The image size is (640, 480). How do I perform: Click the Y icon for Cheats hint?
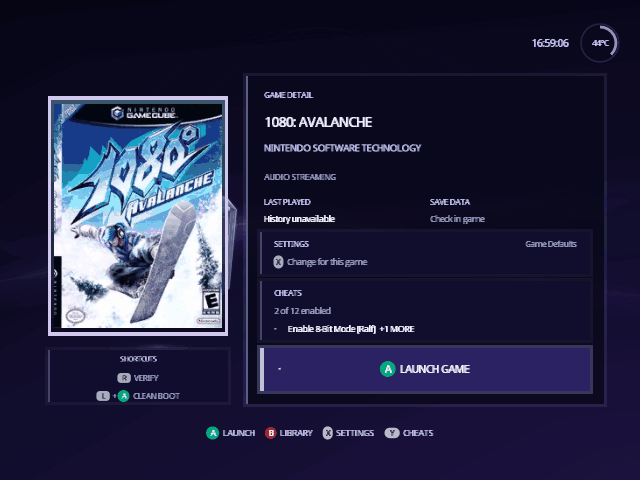392,433
